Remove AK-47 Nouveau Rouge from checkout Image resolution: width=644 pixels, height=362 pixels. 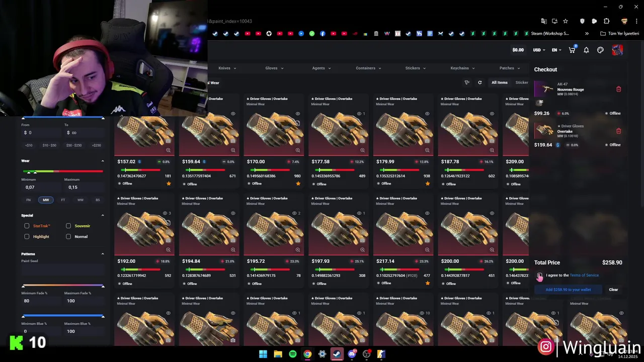click(618, 89)
